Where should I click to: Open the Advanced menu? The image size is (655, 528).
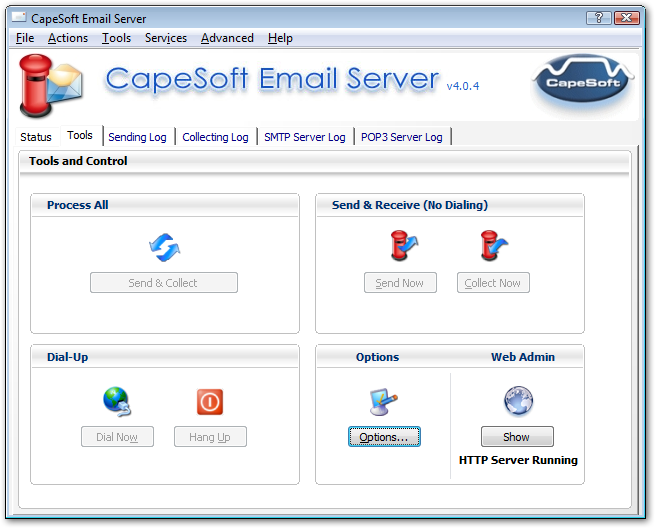click(x=227, y=38)
